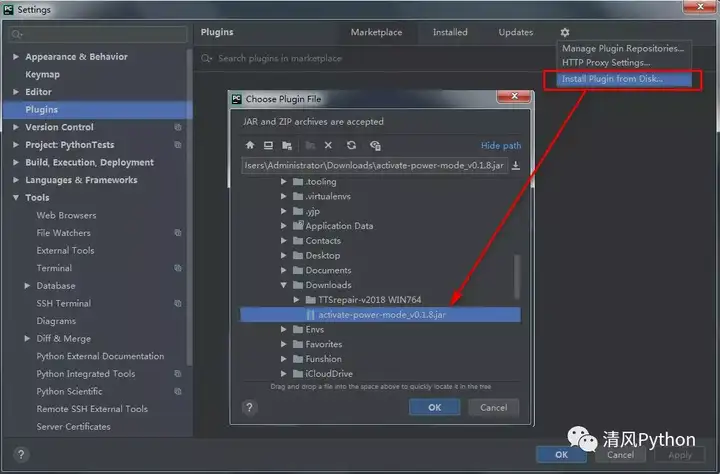The width and height of the screenshot is (720, 474).
Task: Click the project-level icon next to Python Scientific
Action: point(178,391)
